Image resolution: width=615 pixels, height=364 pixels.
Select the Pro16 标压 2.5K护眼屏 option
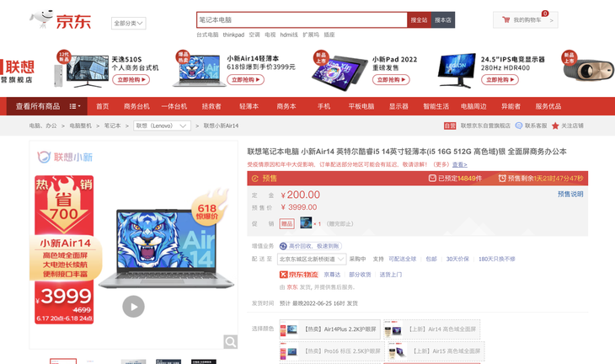click(x=330, y=351)
